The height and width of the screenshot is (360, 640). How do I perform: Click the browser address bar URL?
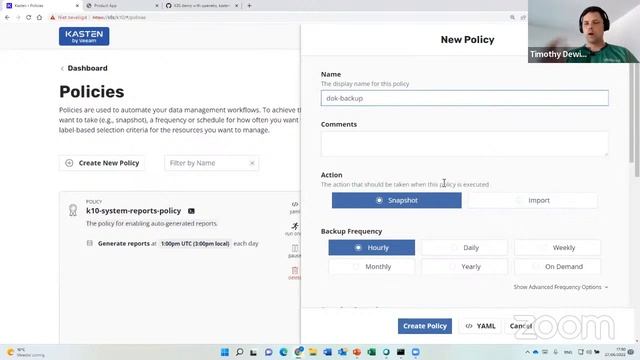tap(118, 18)
